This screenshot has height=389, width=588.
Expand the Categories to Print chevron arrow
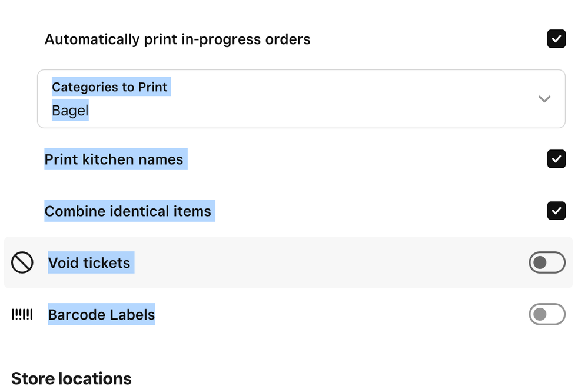click(544, 99)
